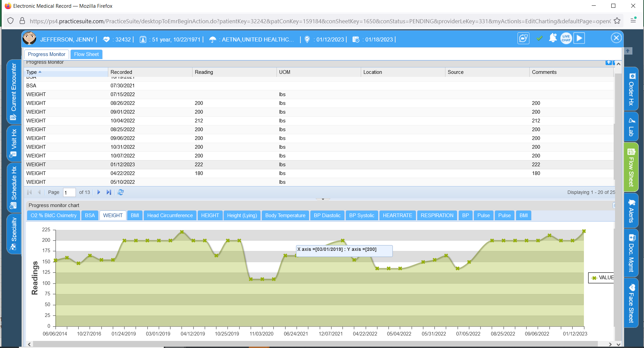
Task: Add a new Progress Monitor entry with plus icon
Action: [609, 62]
